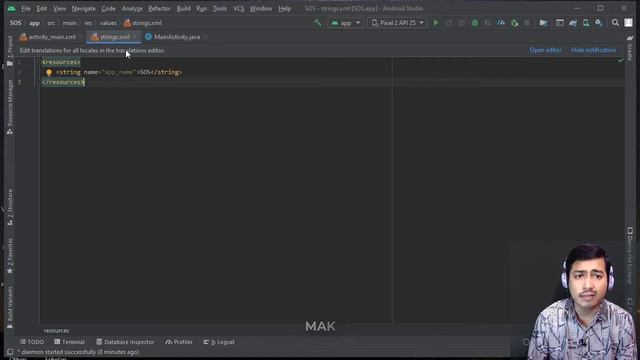This screenshot has width=640, height=360.
Task: Click the strings.xml breadcrumb in navigation bar
Action: click(x=142, y=23)
